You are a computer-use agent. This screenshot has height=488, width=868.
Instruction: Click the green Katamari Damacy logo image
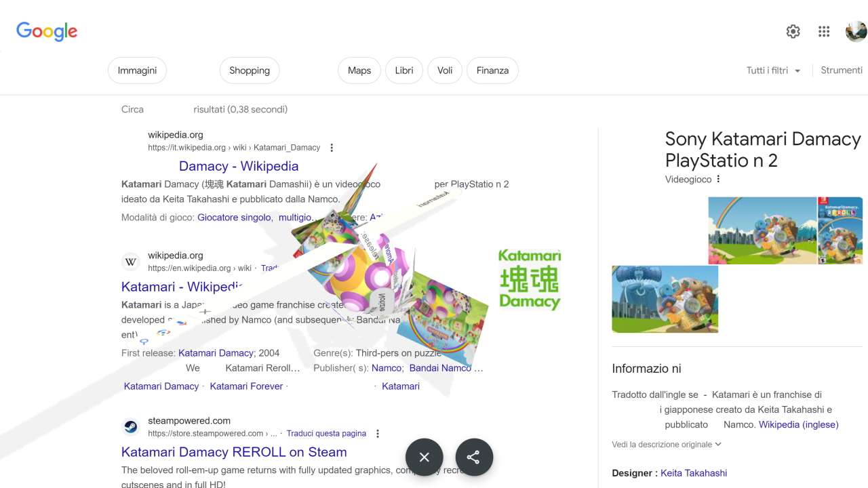[x=530, y=279]
